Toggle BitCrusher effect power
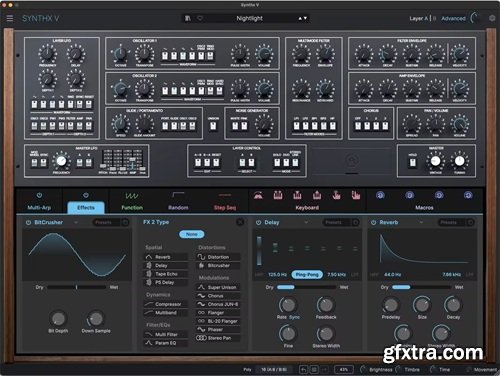Viewport: 500px width, 376px height. click(x=28, y=222)
